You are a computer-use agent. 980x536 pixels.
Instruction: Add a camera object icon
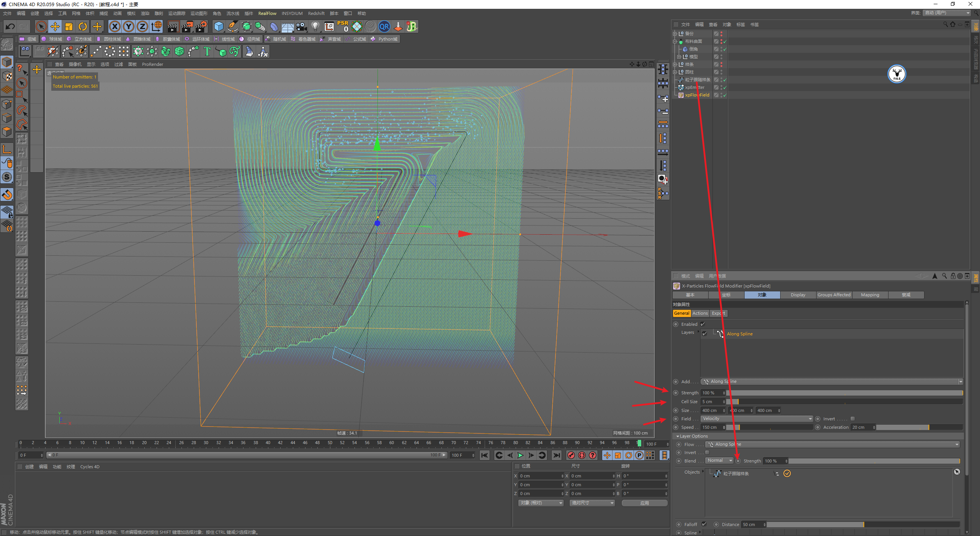(x=302, y=26)
